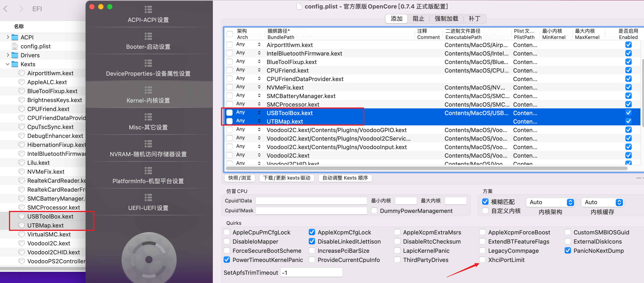Image resolution: width=644 pixels, height=283 pixels.
Task: Open the 内核缓存 Auto dropdown
Action: [x=603, y=202]
